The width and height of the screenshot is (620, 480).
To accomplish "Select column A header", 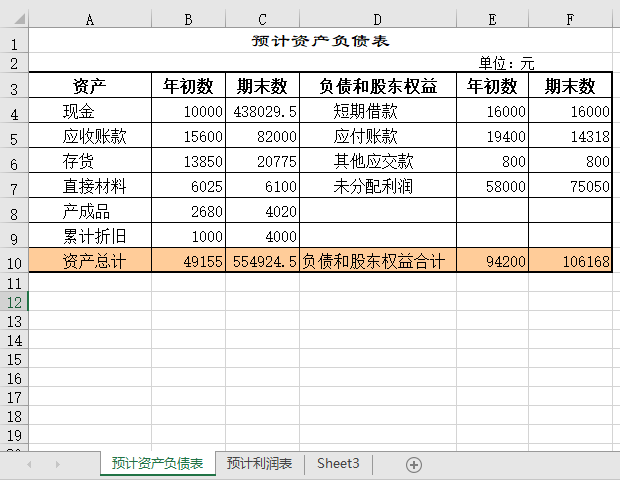I will click(90, 19).
